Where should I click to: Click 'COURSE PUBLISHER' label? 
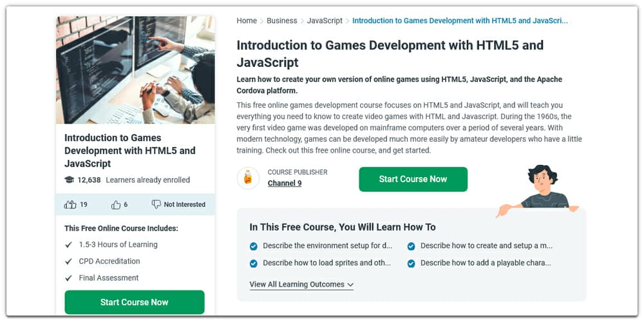click(x=298, y=172)
